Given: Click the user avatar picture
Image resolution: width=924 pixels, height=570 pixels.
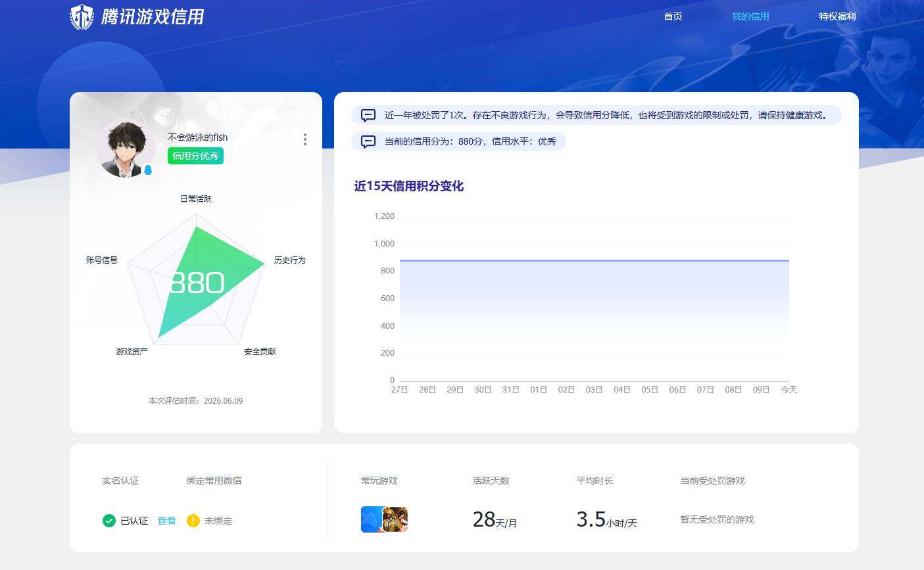Looking at the screenshot, I should [x=126, y=149].
